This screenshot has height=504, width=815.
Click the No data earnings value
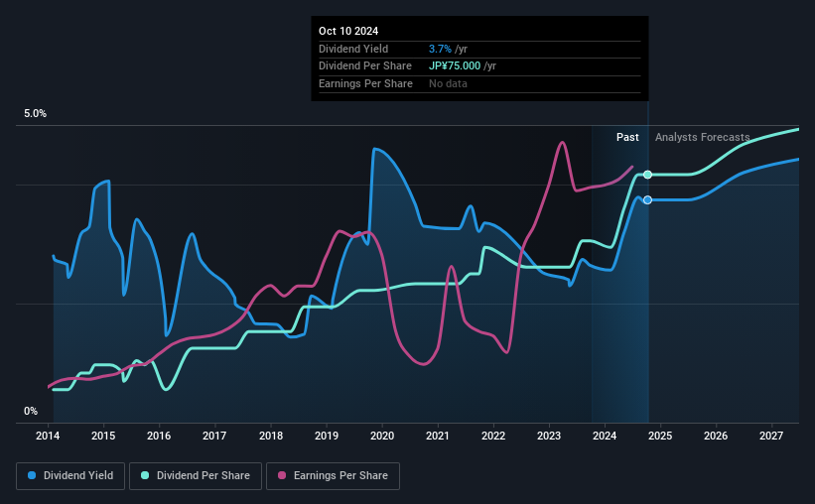(448, 83)
